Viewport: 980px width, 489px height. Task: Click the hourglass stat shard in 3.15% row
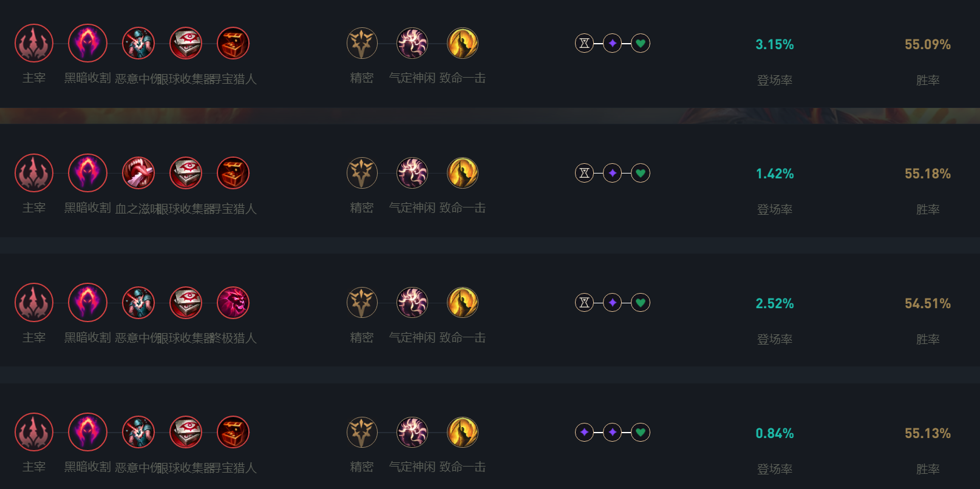point(584,43)
